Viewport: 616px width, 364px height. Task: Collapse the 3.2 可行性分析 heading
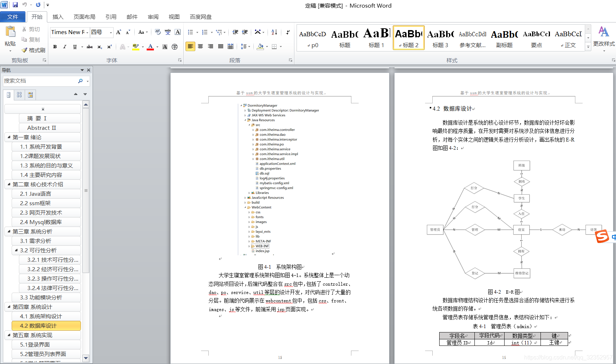coord(16,250)
